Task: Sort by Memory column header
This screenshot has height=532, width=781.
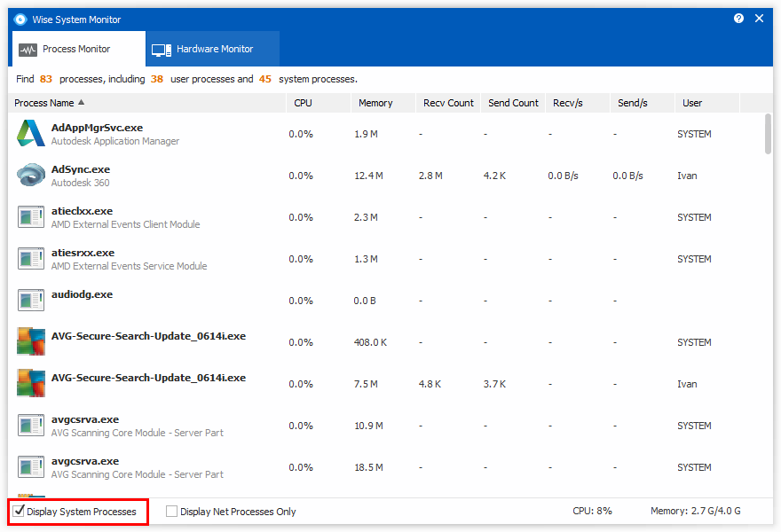Action: (383, 103)
